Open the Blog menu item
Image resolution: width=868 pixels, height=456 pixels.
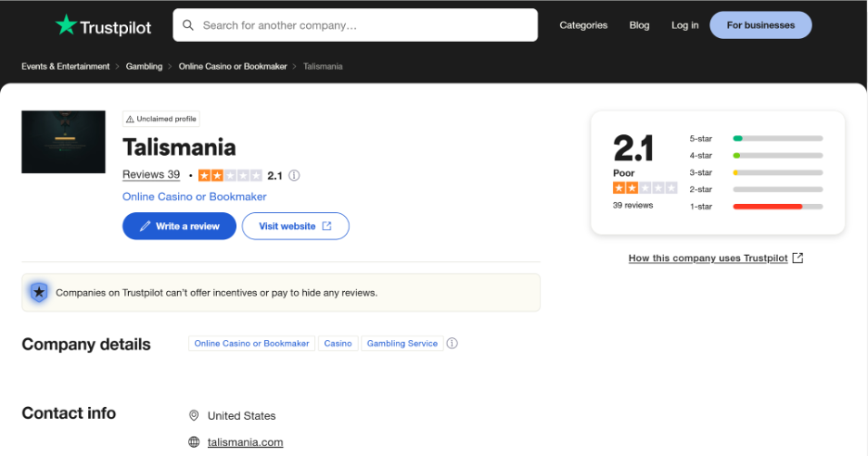tap(639, 25)
